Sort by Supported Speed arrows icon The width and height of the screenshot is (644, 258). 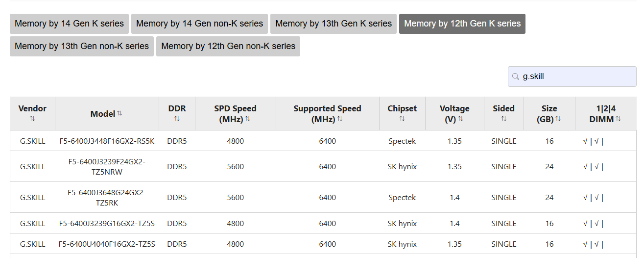pyautogui.click(x=340, y=119)
